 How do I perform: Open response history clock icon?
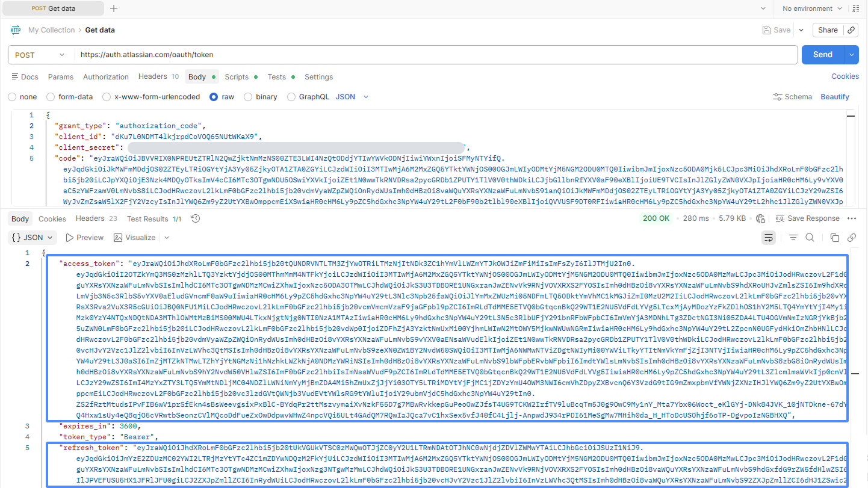tap(196, 218)
